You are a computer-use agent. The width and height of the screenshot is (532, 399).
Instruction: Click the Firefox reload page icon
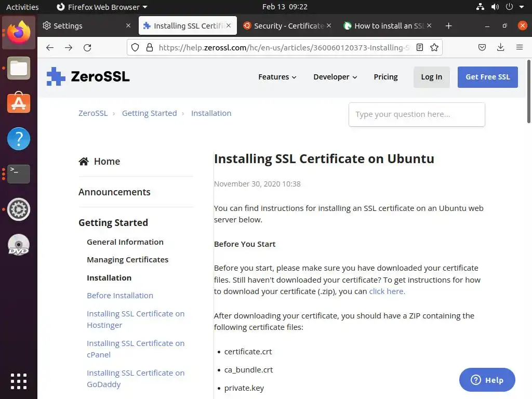87,47
